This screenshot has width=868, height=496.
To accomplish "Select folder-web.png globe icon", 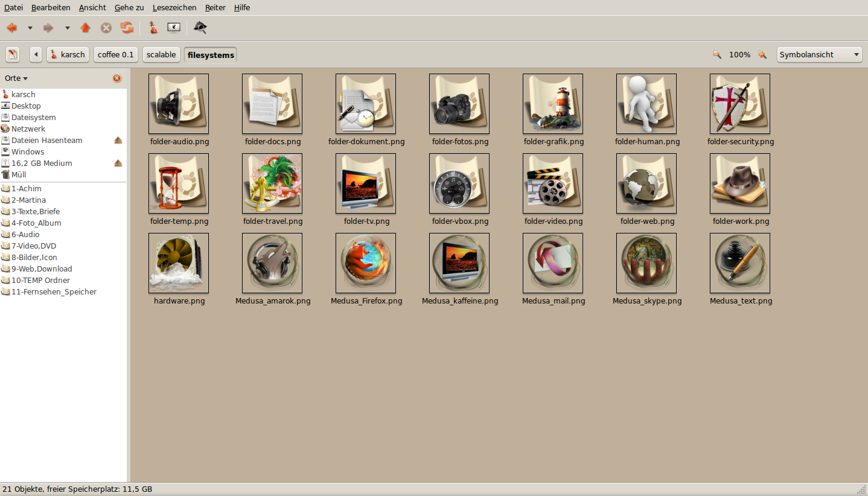I will point(646,183).
